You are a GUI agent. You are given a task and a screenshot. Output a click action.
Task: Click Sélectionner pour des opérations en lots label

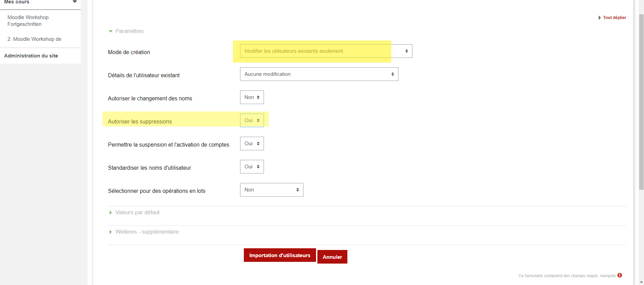click(x=157, y=191)
